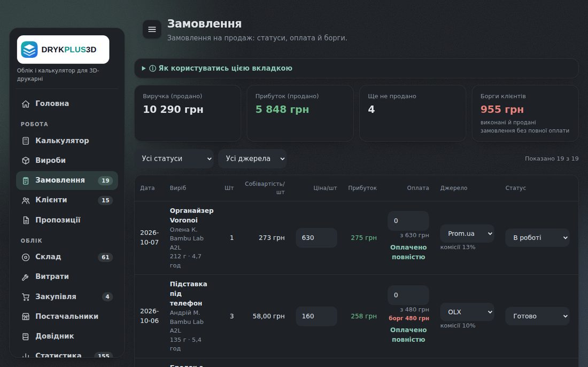Go to Постачальники page
The height and width of the screenshot is (367, 588).
click(67, 316)
